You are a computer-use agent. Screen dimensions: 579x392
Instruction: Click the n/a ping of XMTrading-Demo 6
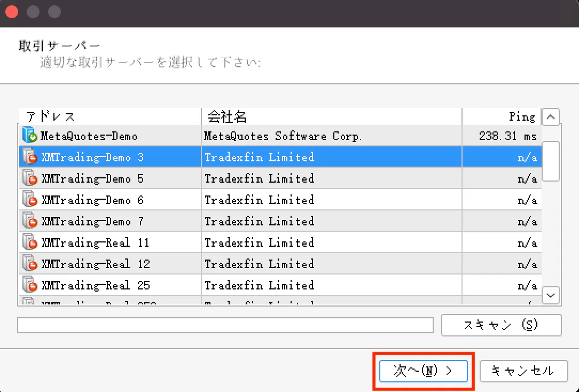point(527,201)
